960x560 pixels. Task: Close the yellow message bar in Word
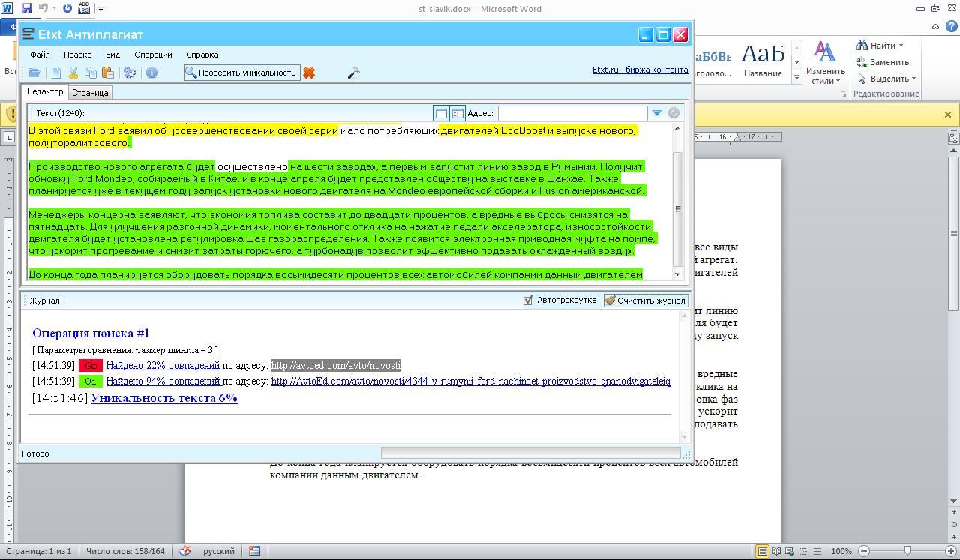pos(947,115)
